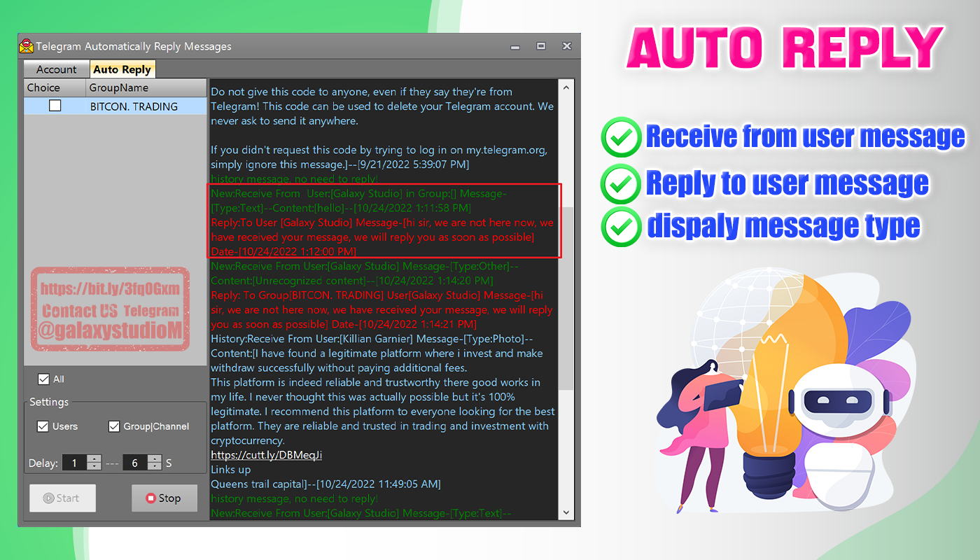Click the disabled Start button
Screen dimensions: 980x560
[62, 498]
